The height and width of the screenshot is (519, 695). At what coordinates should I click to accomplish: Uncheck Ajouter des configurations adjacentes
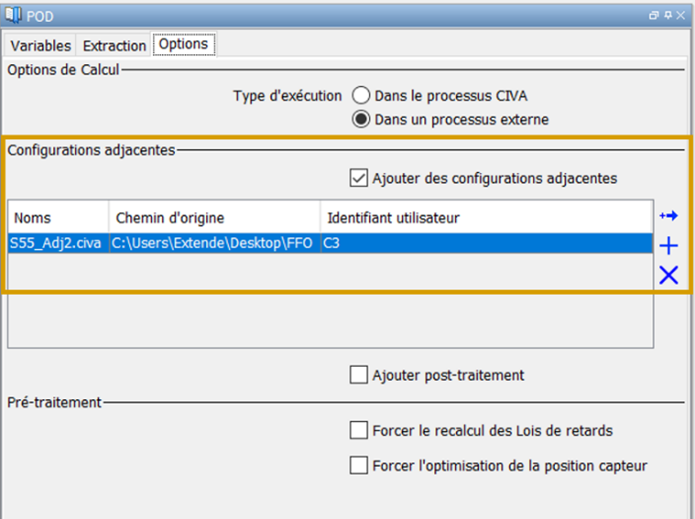359,178
